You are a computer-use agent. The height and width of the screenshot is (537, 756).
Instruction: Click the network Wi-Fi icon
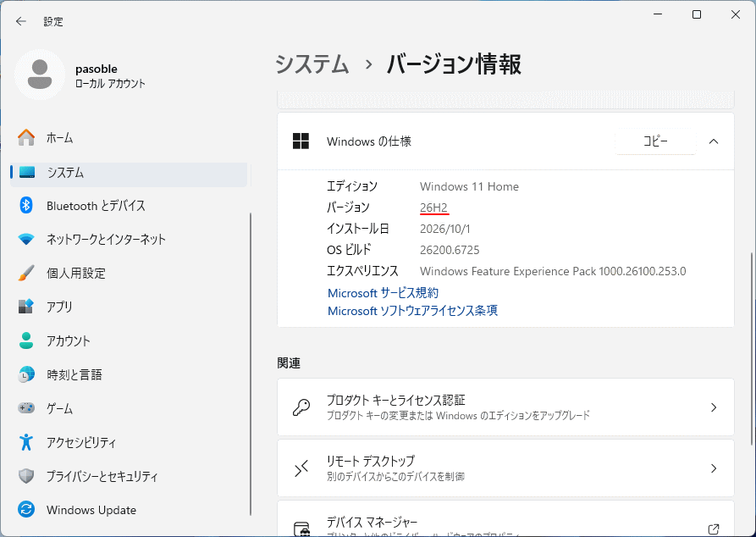(x=26, y=239)
